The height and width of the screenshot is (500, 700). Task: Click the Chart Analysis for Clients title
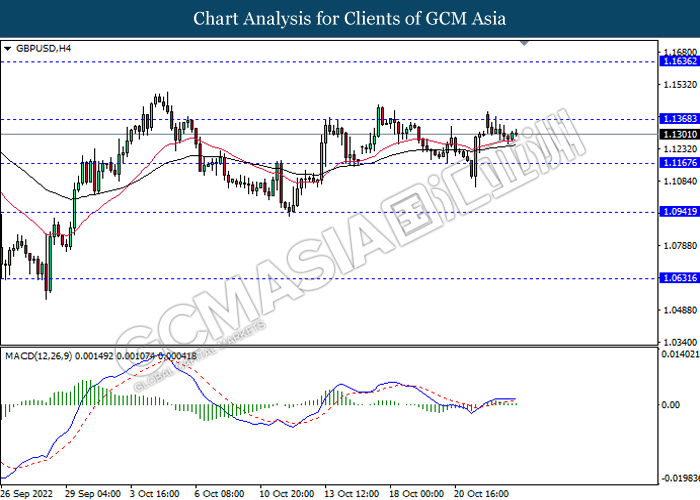350,19
